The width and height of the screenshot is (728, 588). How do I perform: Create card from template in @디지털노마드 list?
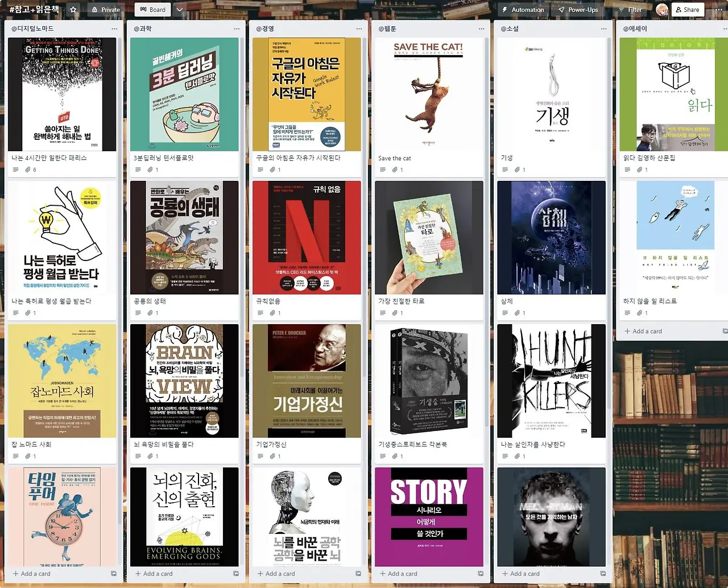[113, 574]
